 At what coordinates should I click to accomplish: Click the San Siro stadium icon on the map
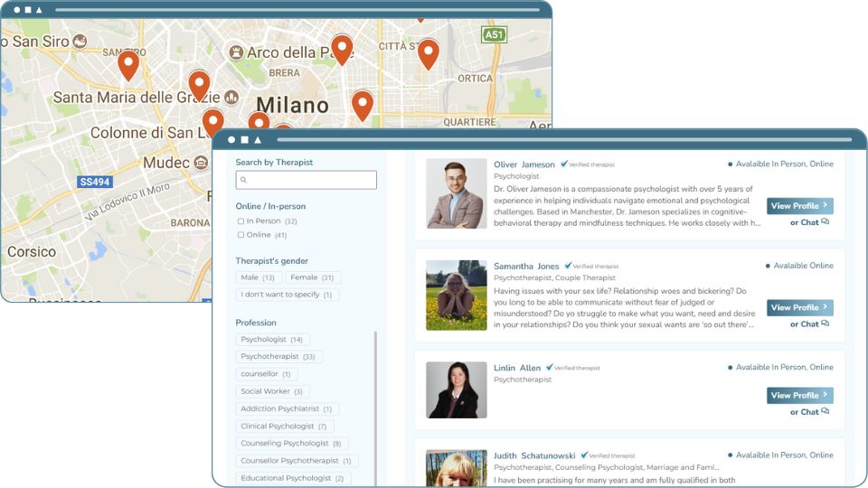[80, 42]
